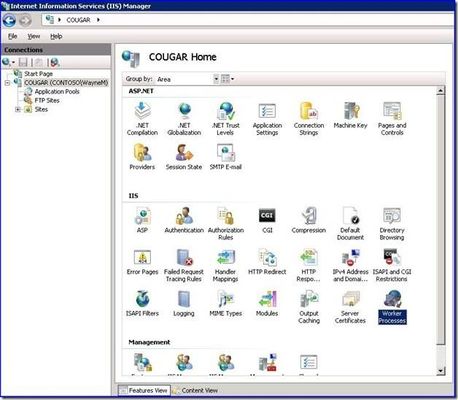The width and height of the screenshot is (458, 400).
Task: Open Failed Request Tracing Rules
Action: [184, 265]
